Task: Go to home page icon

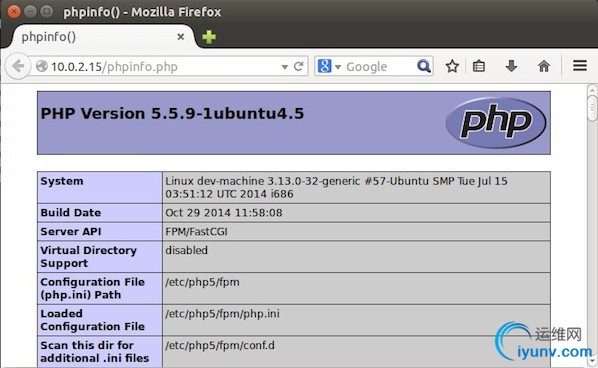Action: point(543,66)
